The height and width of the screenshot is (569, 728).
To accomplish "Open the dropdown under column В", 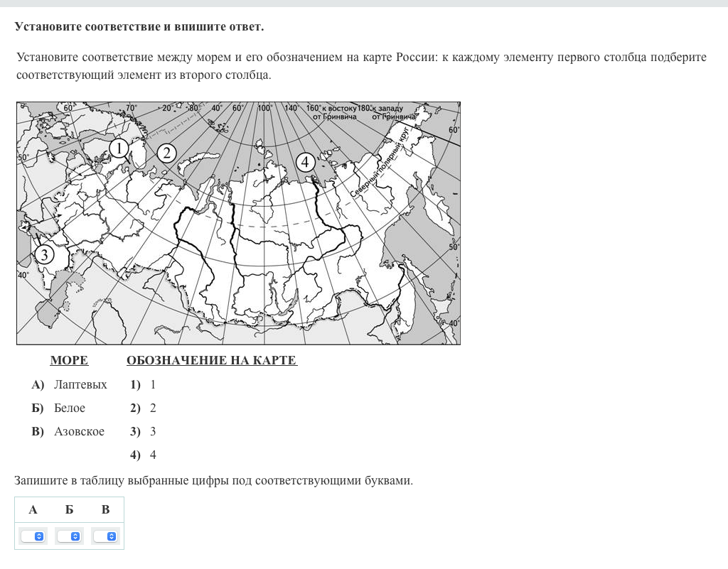I will 105,536.
